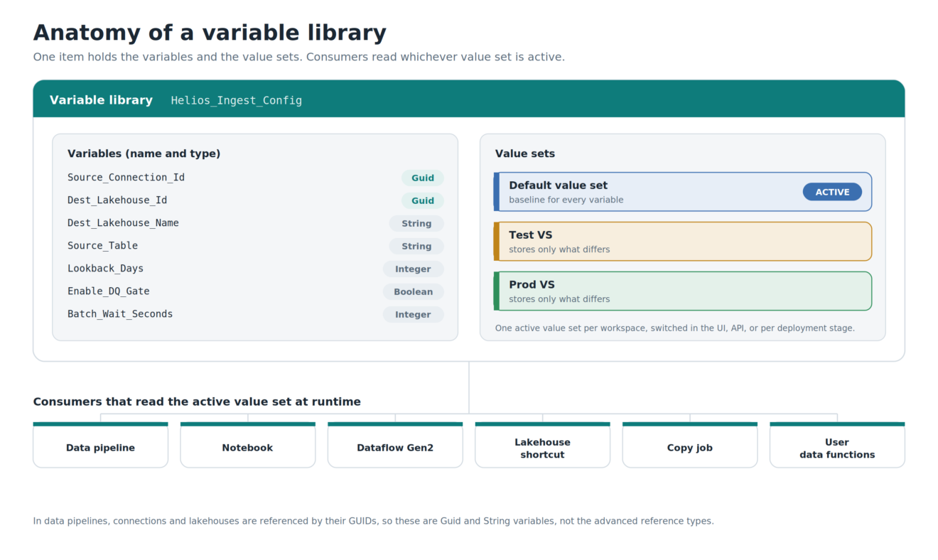Click the Value sets heading
This screenshot has width=938, height=560.
click(525, 154)
